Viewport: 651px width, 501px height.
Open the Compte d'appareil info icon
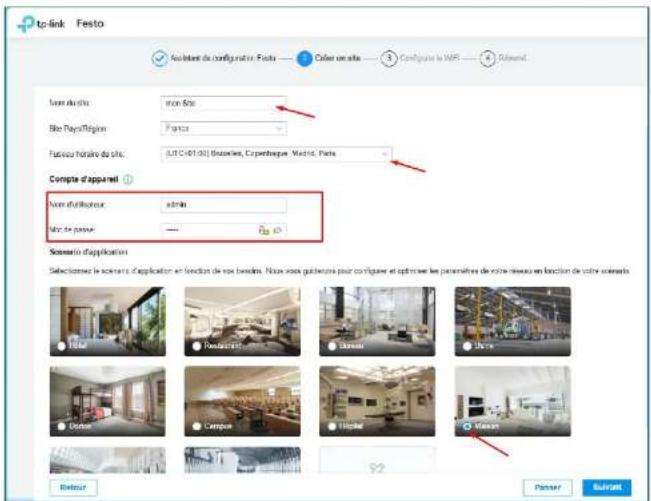pyautogui.click(x=128, y=180)
